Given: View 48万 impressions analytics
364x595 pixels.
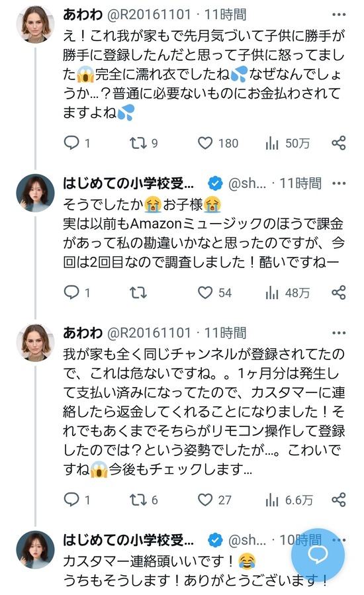Looking at the screenshot, I should (287, 293).
